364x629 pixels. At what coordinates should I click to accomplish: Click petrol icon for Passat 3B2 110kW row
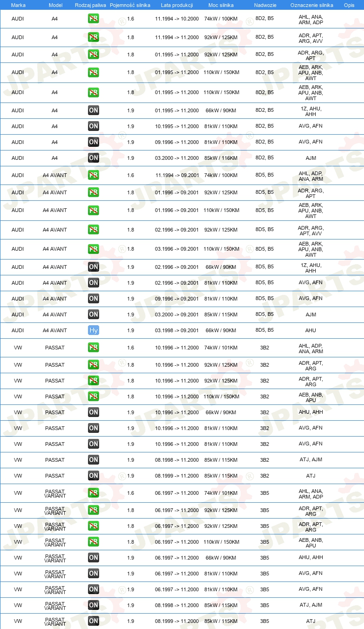tap(94, 397)
